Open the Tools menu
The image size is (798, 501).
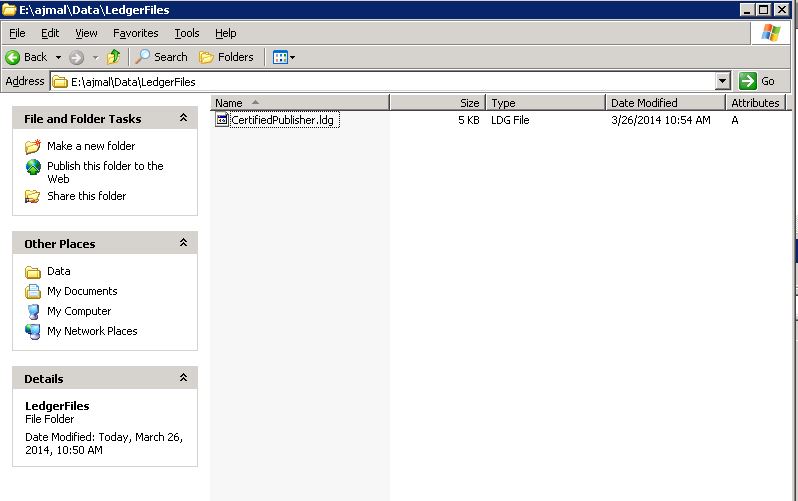click(187, 33)
